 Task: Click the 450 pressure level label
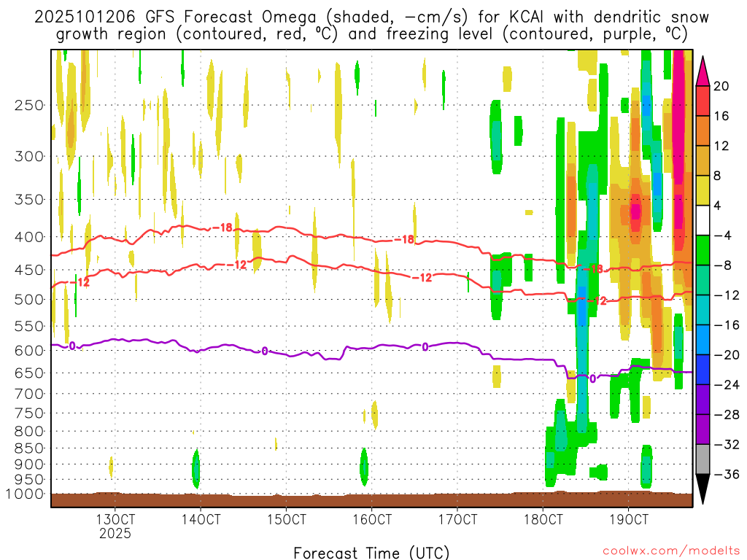click(x=29, y=270)
